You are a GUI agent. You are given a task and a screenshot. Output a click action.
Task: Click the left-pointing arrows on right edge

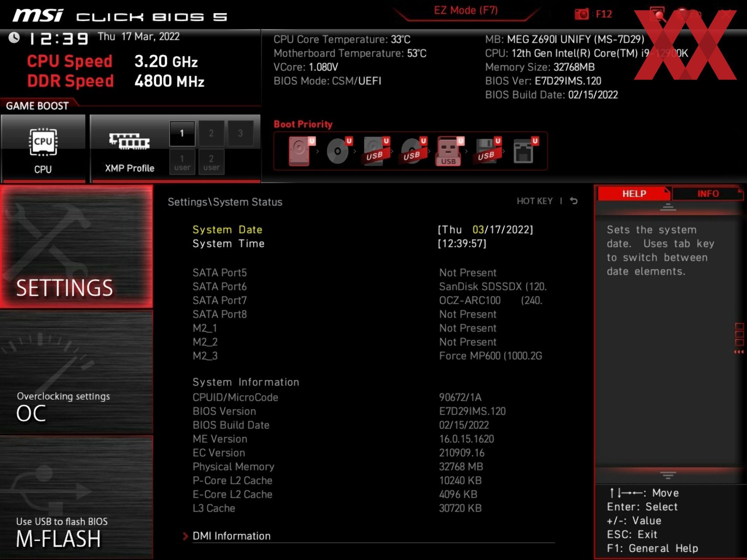click(738, 352)
